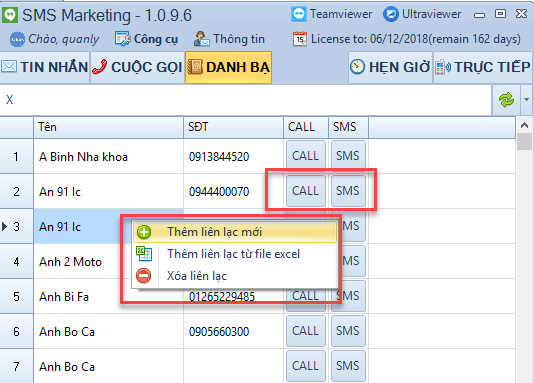The width and height of the screenshot is (534, 383).
Task: Click the SMS Marketing app logo icon
Action: tap(10, 15)
